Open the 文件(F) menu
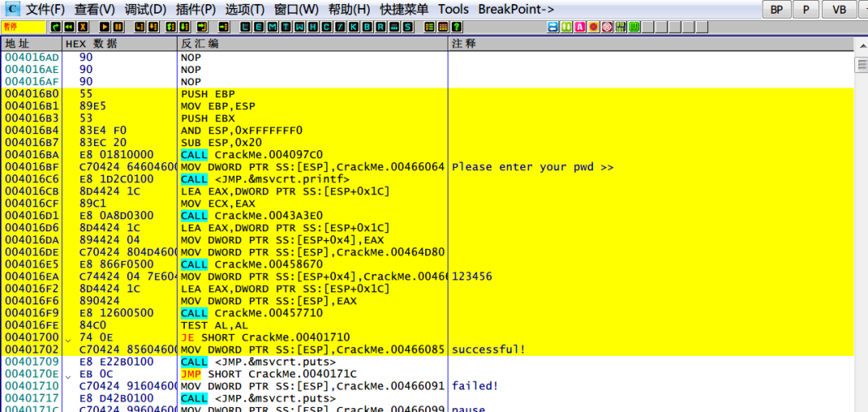The width and height of the screenshot is (868, 412). 45,10
